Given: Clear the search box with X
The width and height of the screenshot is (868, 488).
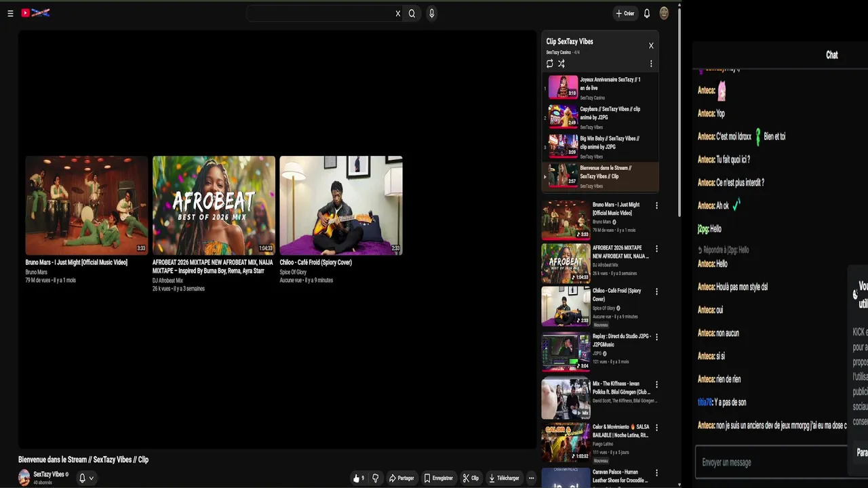Looking at the screenshot, I should [x=398, y=14].
